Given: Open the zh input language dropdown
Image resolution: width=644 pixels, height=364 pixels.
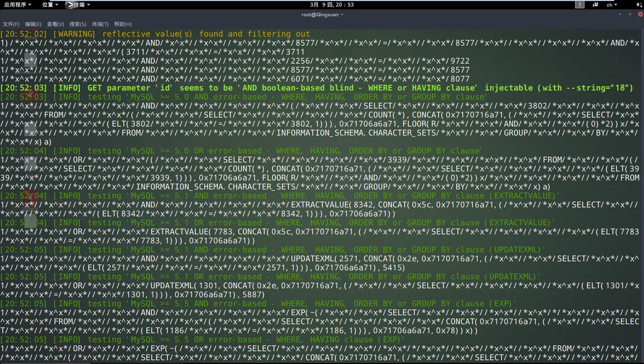Looking at the screenshot, I should (x=611, y=4).
